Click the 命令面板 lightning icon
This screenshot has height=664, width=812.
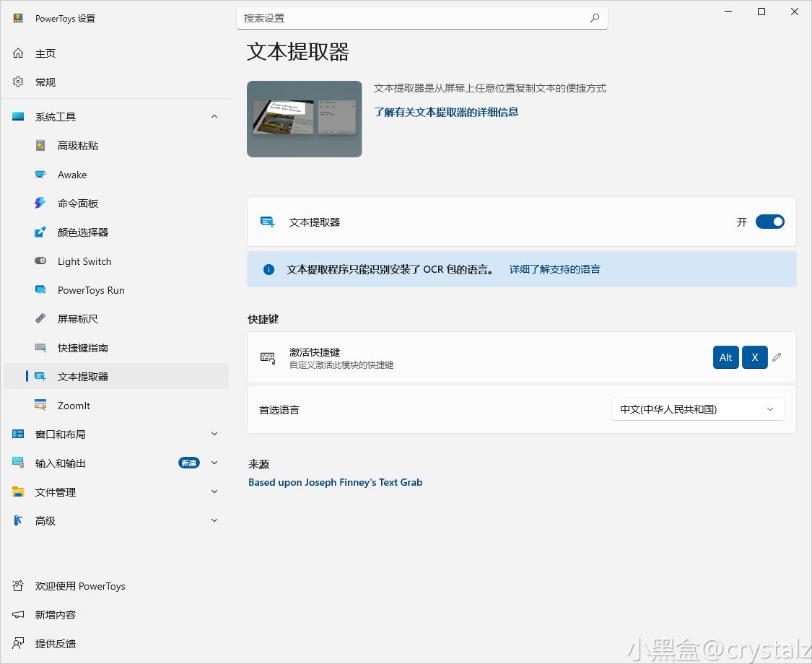coord(40,203)
